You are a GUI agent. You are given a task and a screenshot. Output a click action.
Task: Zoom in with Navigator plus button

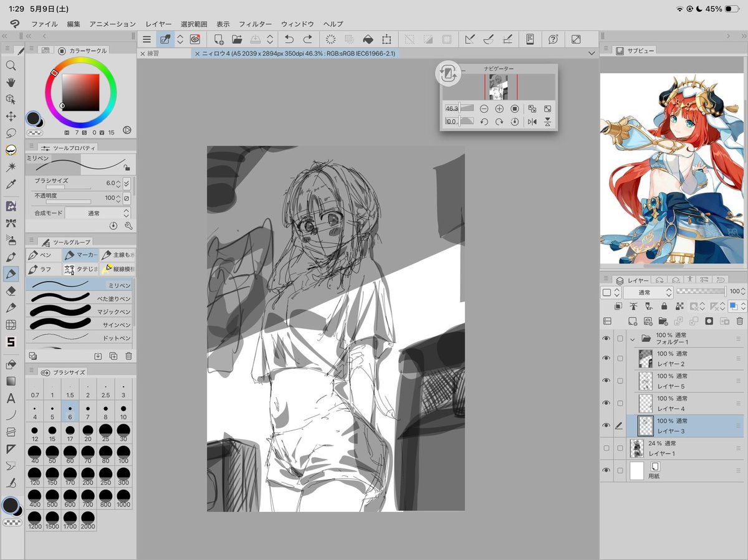(x=499, y=108)
